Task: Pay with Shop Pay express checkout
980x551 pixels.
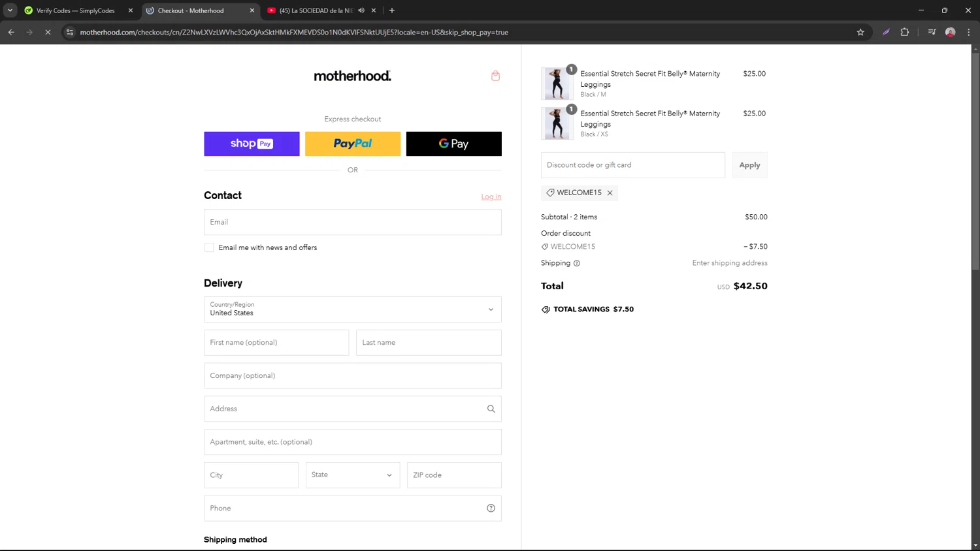Action: (252, 144)
